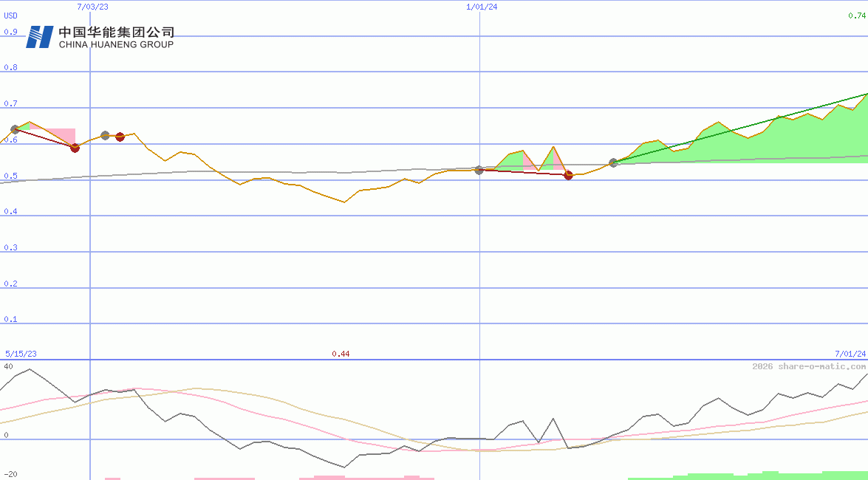Click the 0.3 price axis label
This screenshot has width=868, height=480.
coord(10,247)
